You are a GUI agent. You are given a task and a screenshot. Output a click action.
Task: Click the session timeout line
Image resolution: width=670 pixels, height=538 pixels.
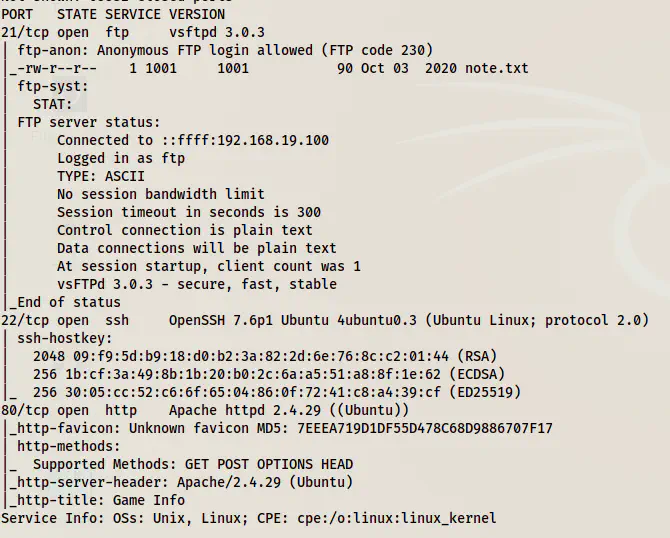pyautogui.click(x=189, y=212)
